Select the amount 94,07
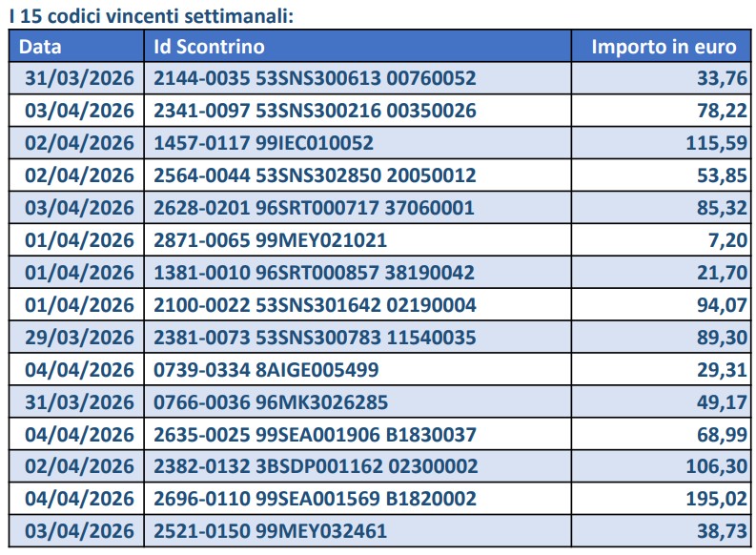 (x=722, y=305)
